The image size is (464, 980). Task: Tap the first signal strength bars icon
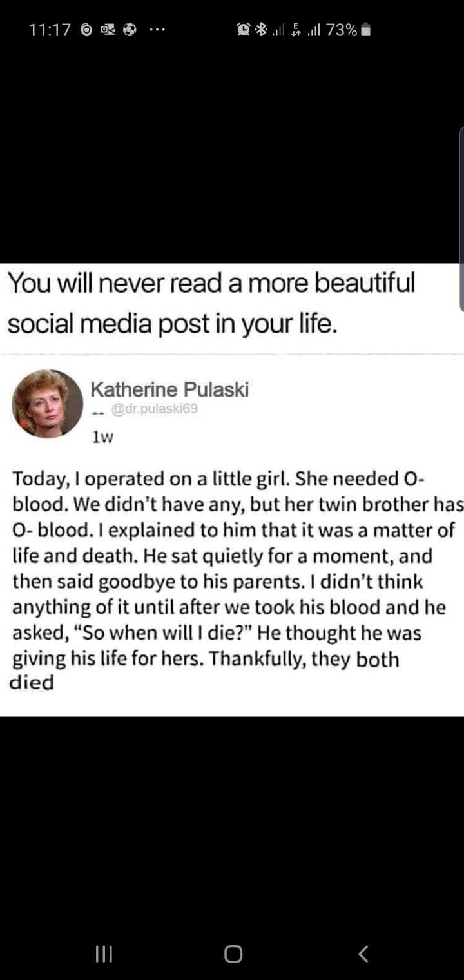(x=278, y=30)
